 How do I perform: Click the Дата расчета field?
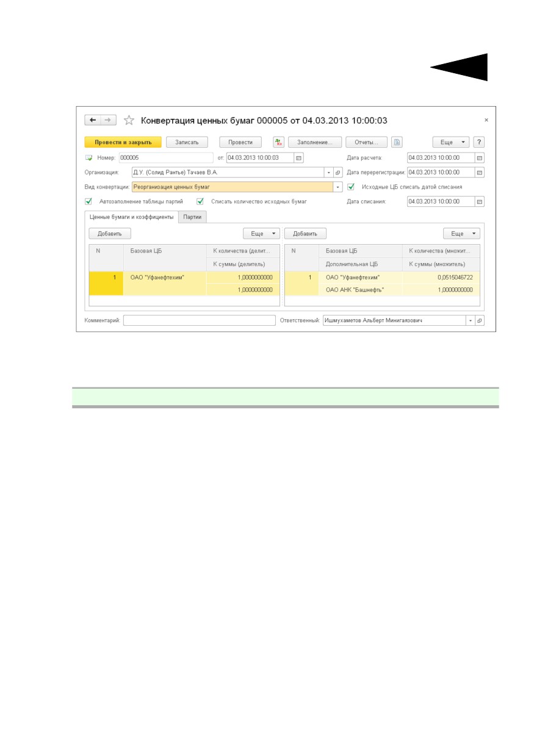point(441,157)
